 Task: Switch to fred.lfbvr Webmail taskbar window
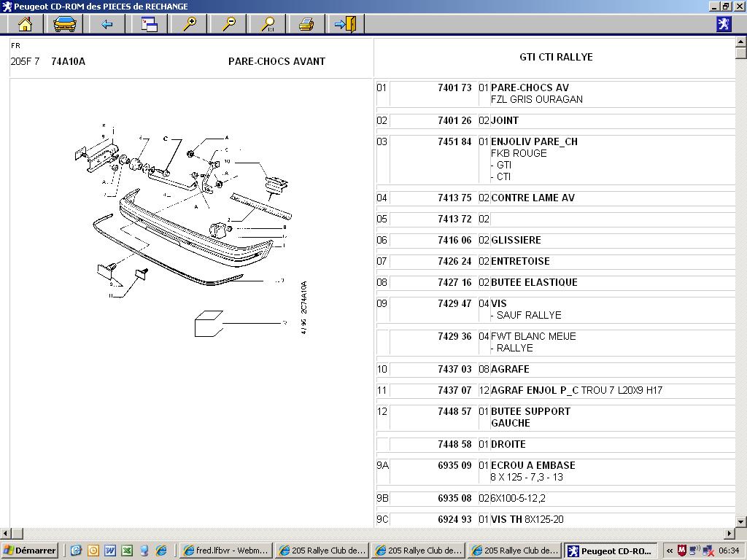[226, 551]
